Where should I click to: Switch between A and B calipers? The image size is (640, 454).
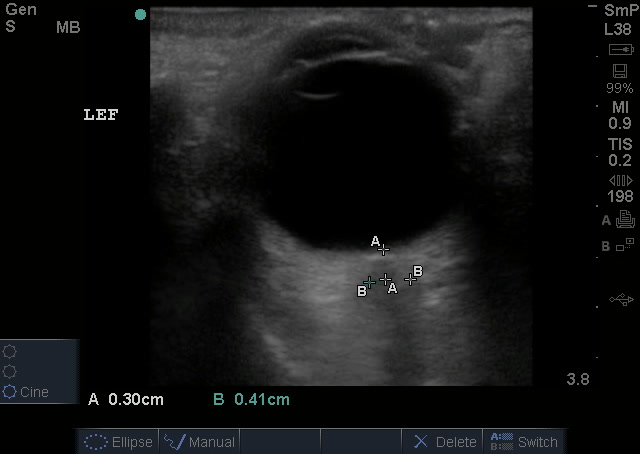click(x=522, y=441)
